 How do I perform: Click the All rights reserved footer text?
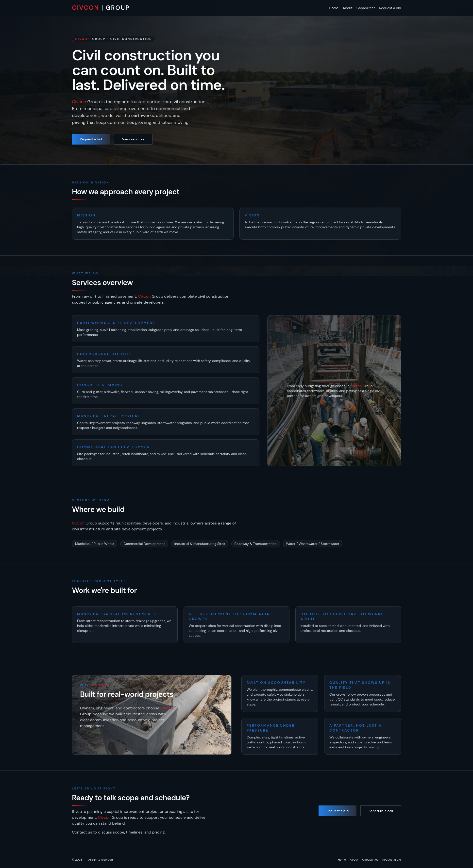click(x=101, y=860)
